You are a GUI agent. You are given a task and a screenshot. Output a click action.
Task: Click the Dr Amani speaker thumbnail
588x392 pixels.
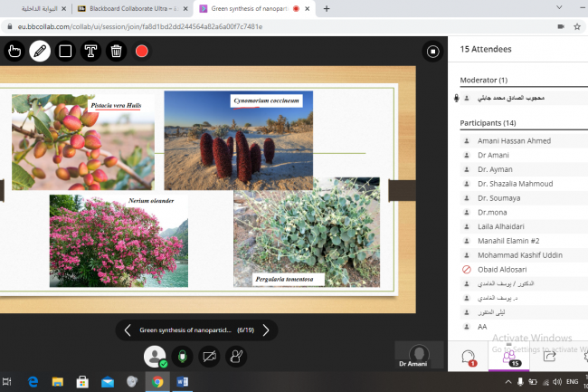coord(419,355)
